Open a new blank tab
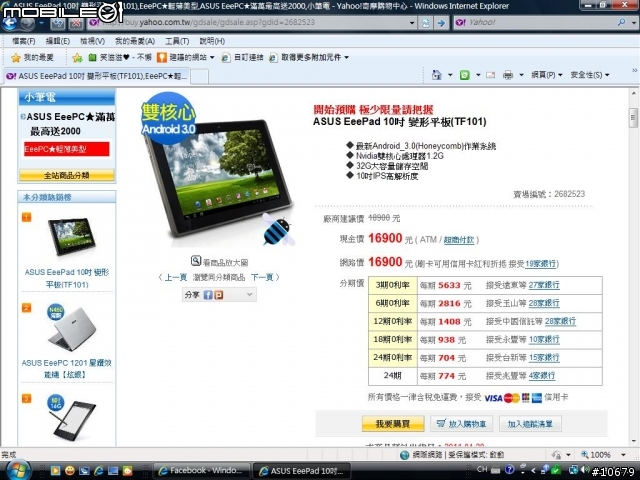 [200, 76]
